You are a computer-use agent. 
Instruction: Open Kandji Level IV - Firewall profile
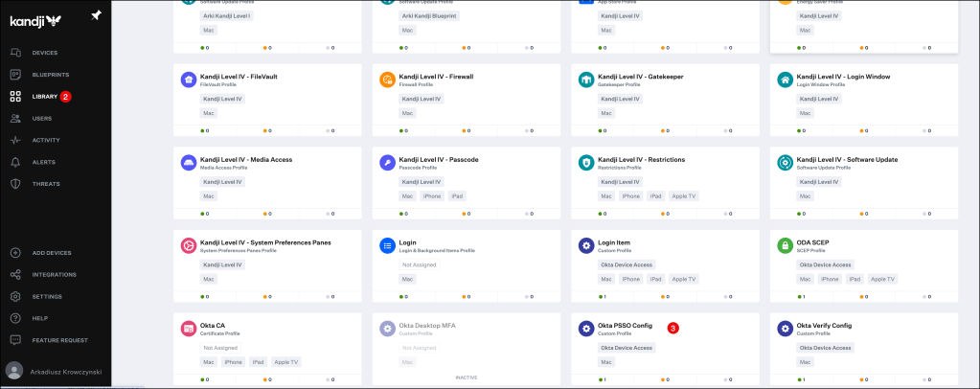coord(436,77)
